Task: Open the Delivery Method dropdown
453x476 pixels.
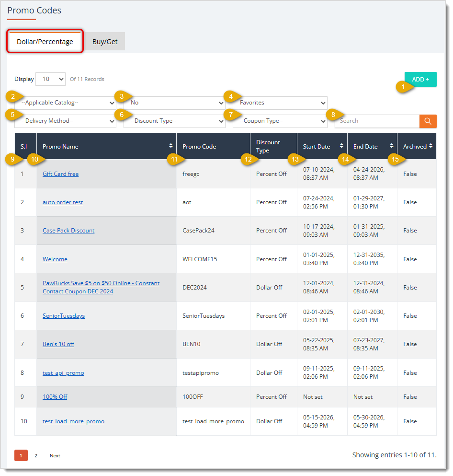Action: (65, 121)
